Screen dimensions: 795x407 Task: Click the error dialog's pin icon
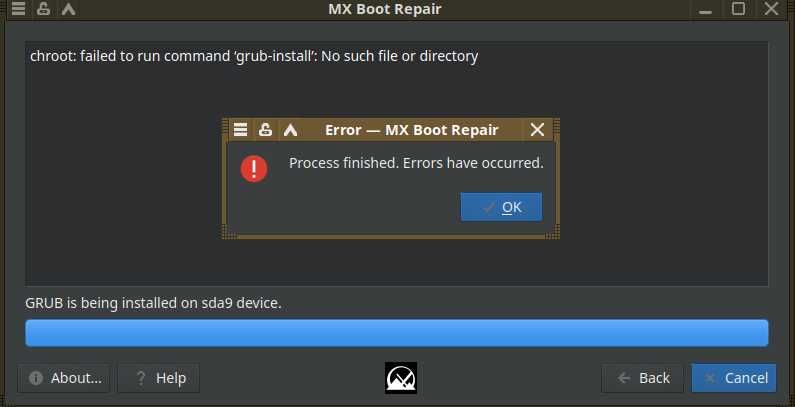265,130
